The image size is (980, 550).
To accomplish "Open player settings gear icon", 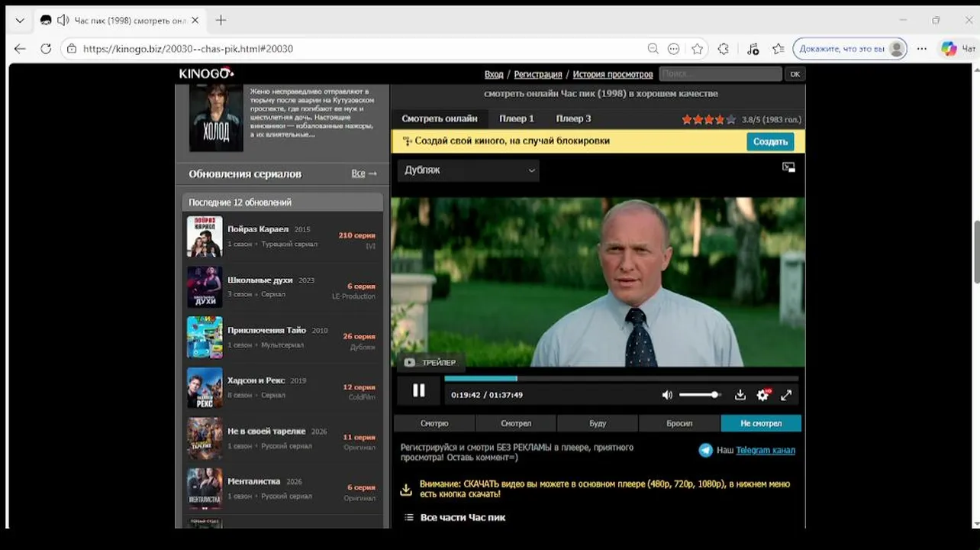I will coord(762,395).
